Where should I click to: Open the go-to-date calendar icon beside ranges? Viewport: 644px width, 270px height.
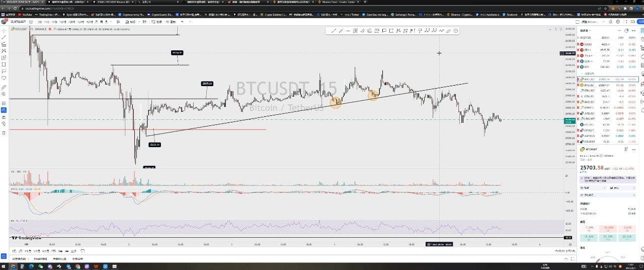83,251
